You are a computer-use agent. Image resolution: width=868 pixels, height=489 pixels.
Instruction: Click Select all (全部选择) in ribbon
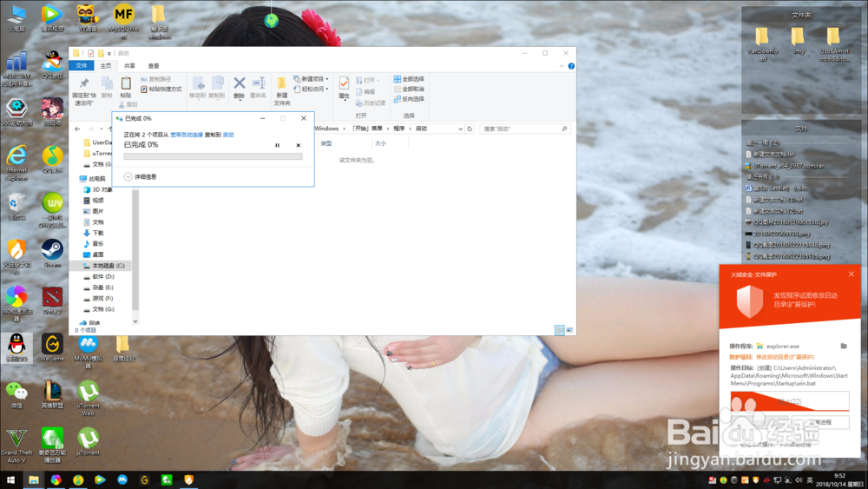tap(409, 79)
